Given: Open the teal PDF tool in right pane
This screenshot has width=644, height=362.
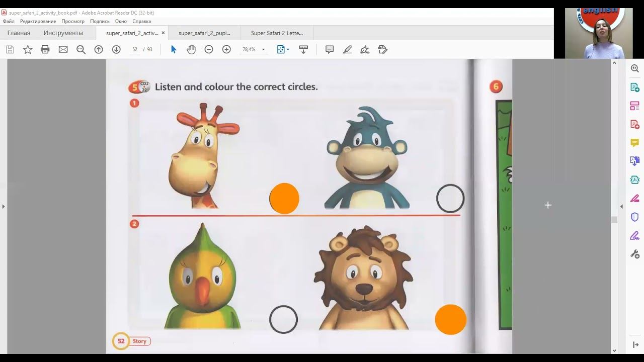Looking at the screenshot, I should (x=635, y=179).
